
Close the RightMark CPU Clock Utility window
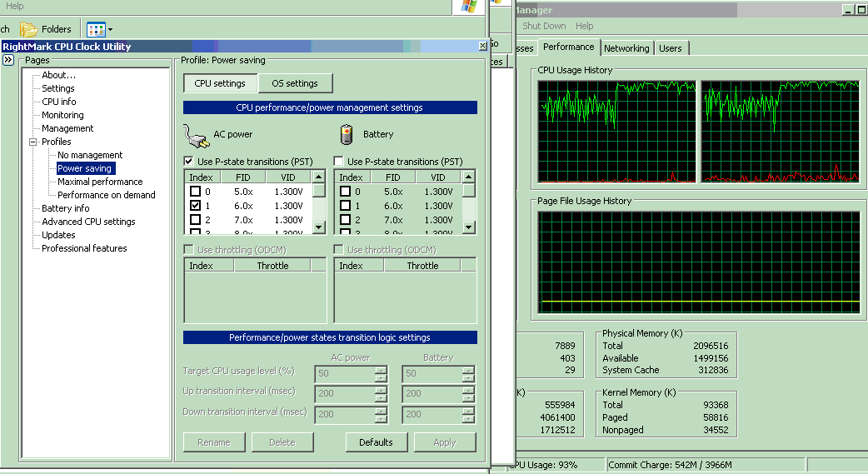pyautogui.click(x=483, y=47)
